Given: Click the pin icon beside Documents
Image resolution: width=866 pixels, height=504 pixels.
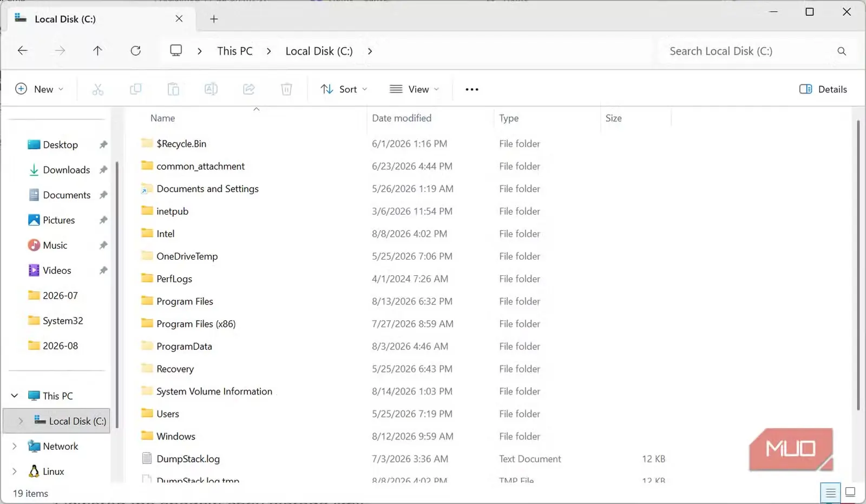Looking at the screenshot, I should pos(103,195).
